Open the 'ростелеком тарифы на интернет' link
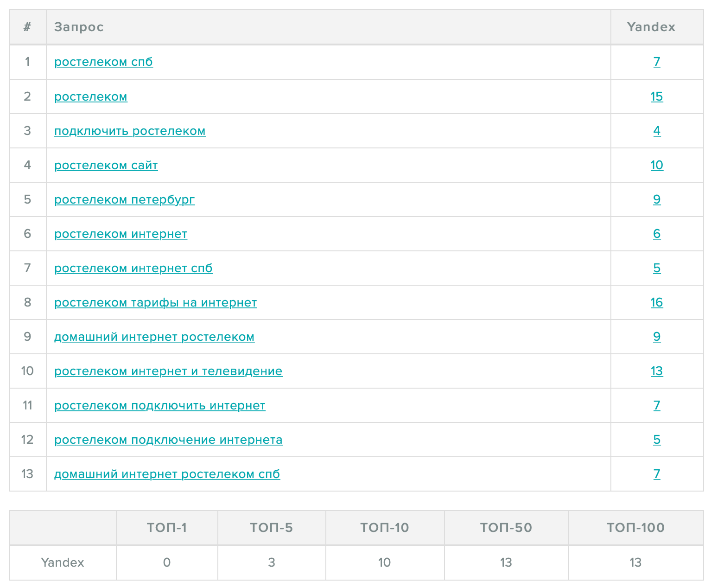The height and width of the screenshot is (588, 711). click(156, 302)
